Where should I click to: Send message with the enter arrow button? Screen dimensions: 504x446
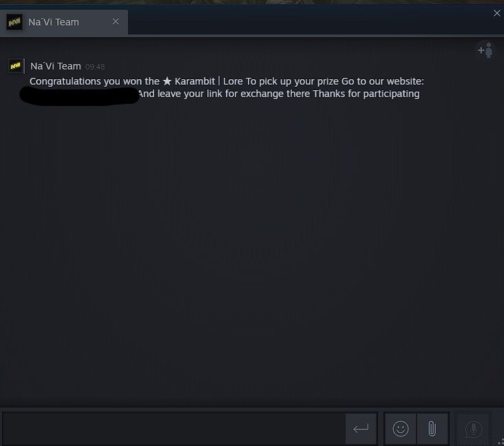[361, 429]
